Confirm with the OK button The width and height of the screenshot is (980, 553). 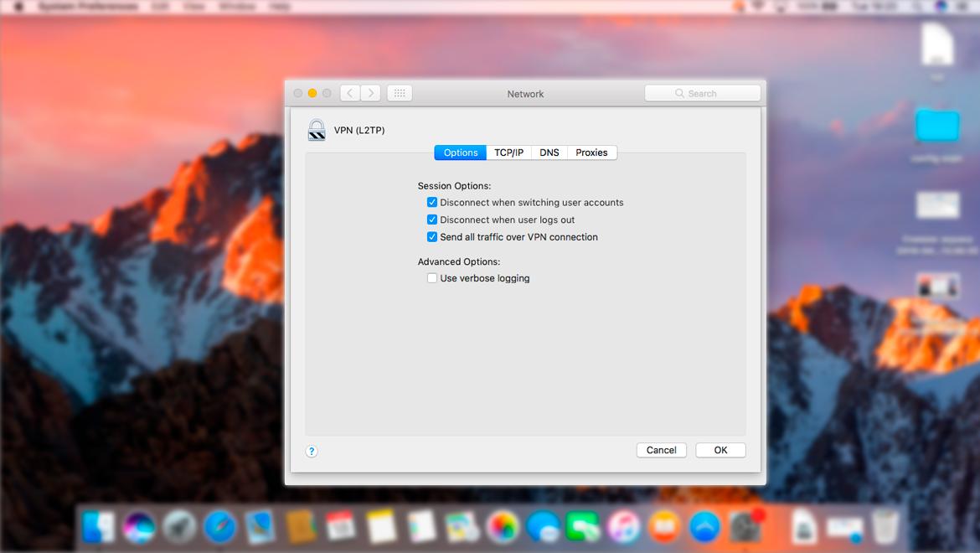coord(720,450)
